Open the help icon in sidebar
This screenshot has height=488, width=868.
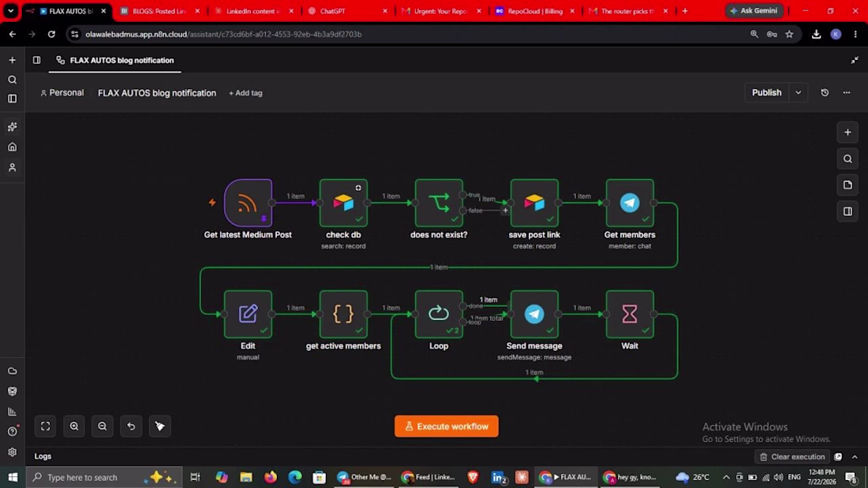[x=12, y=431]
